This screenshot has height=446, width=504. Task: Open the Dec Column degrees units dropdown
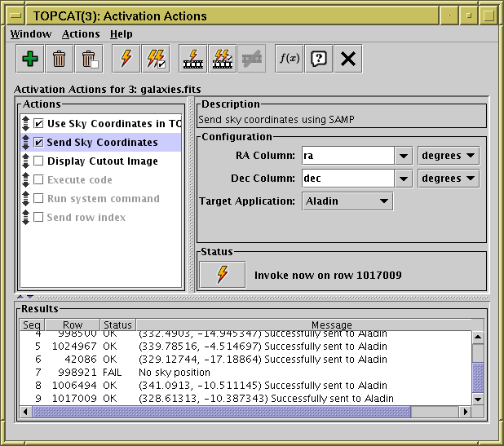tap(448, 179)
